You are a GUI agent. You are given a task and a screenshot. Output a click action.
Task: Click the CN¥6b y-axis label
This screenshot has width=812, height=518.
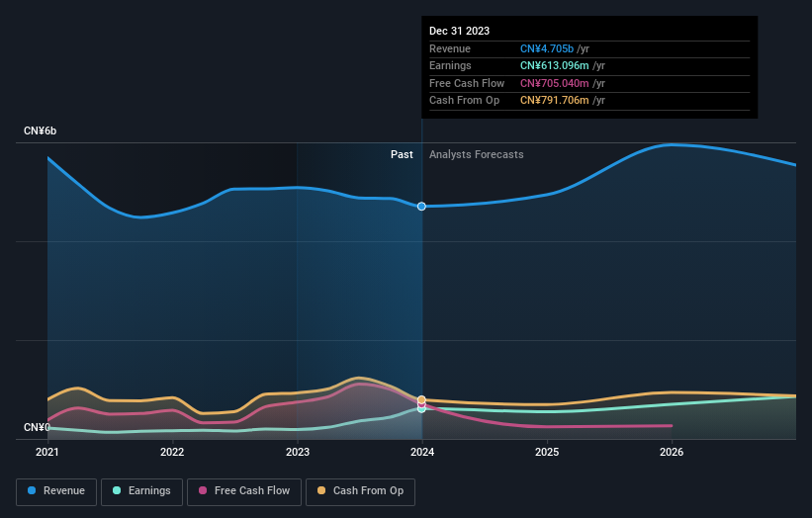click(40, 130)
